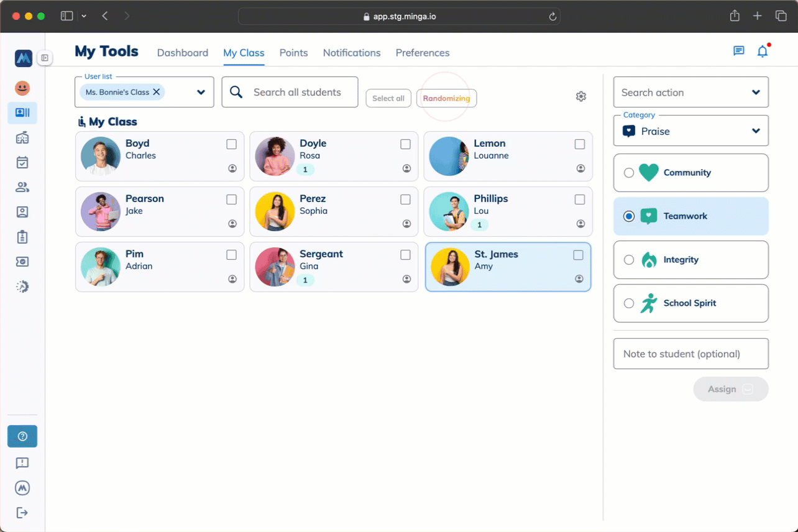Viewport: 798px width, 532px height.
Task: Open the calendar check icon in sidebar
Action: 22,163
